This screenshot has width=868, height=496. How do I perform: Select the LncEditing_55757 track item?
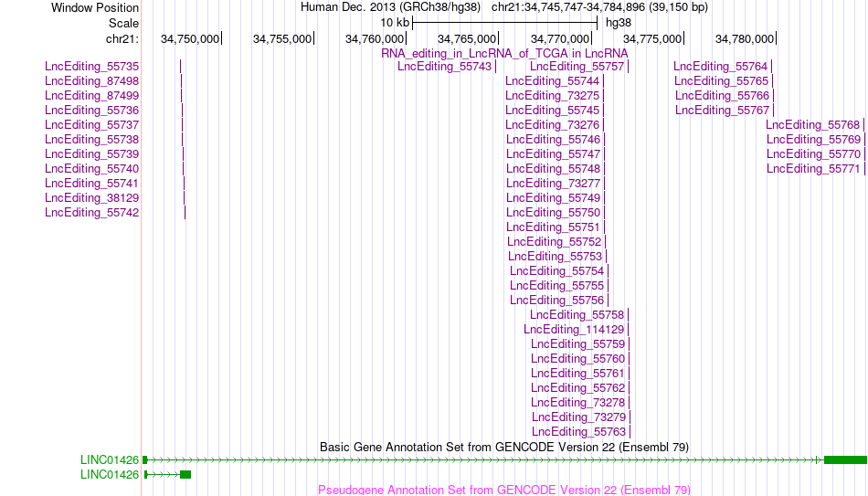[577, 67]
